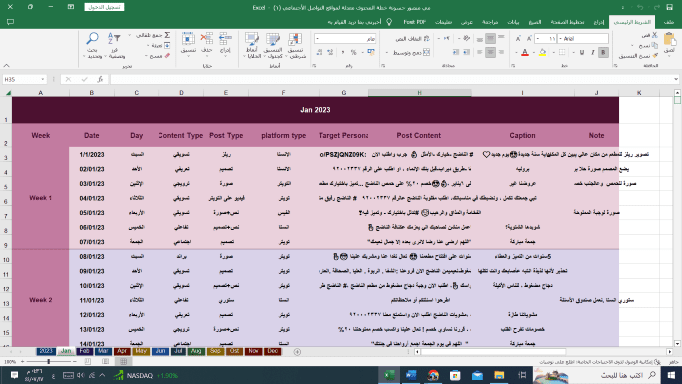Viewport: 682px width, 384px height.
Task: Toggle Underline formatting button
Action: point(582,53)
